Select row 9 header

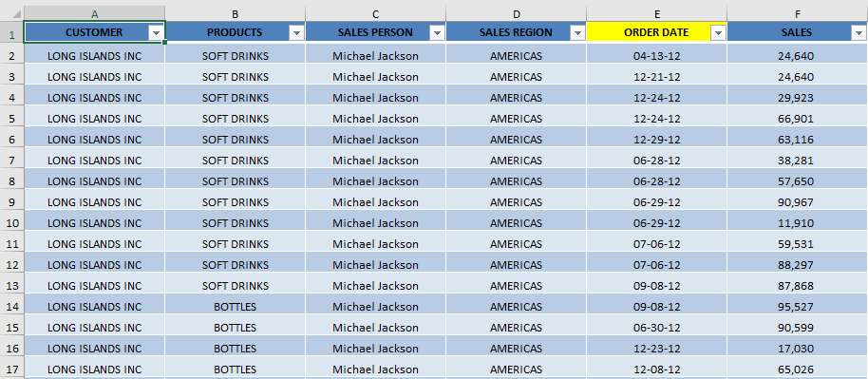(x=11, y=202)
